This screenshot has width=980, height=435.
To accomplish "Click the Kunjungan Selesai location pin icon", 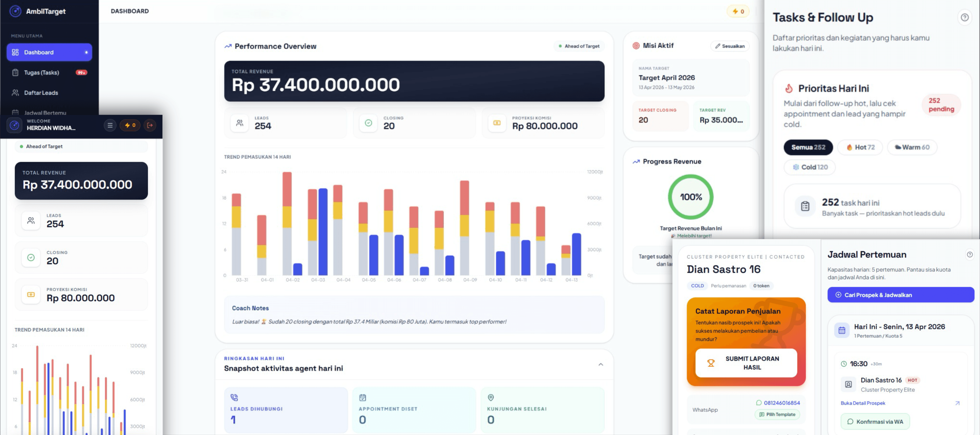I will click(491, 397).
